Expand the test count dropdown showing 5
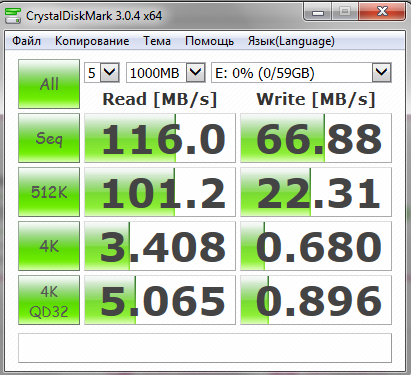The height and width of the screenshot is (375, 411). click(102, 73)
